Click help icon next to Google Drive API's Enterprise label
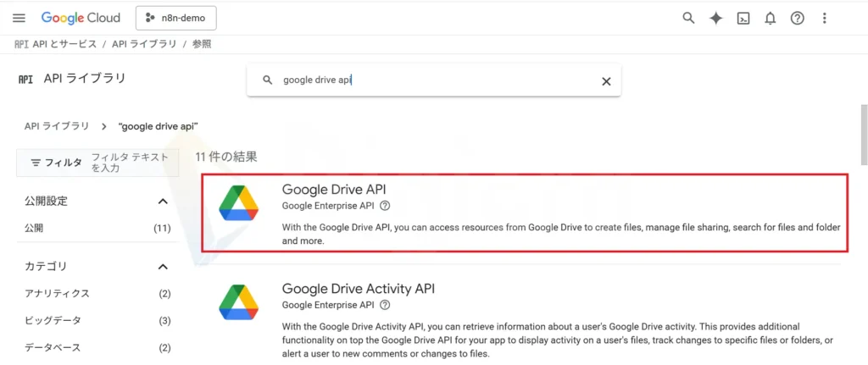Image resolution: width=868 pixels, height=365 pixels. [x=386, y=206]
